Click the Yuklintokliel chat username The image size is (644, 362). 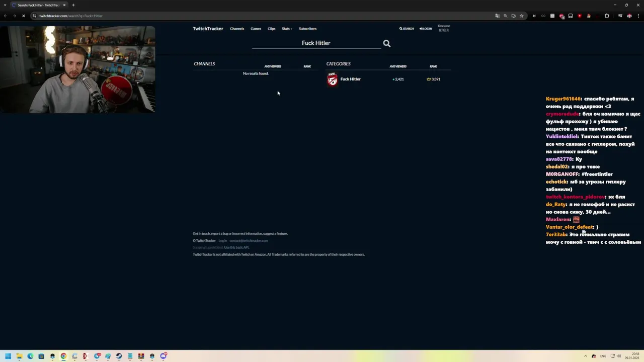561,137
